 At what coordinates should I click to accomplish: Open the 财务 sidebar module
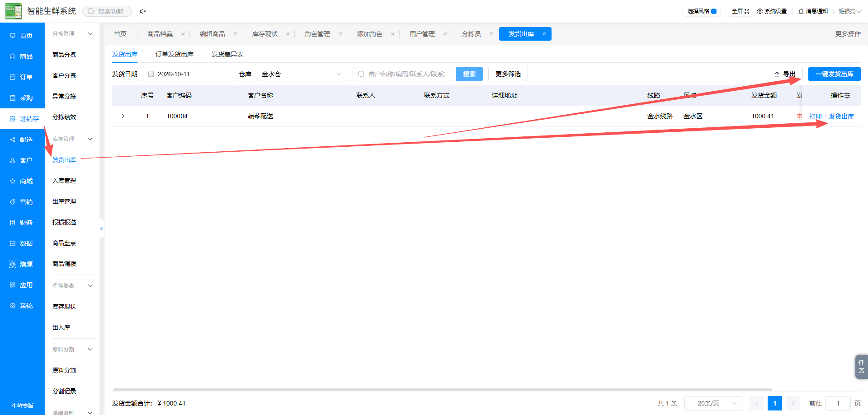[23, 223]
